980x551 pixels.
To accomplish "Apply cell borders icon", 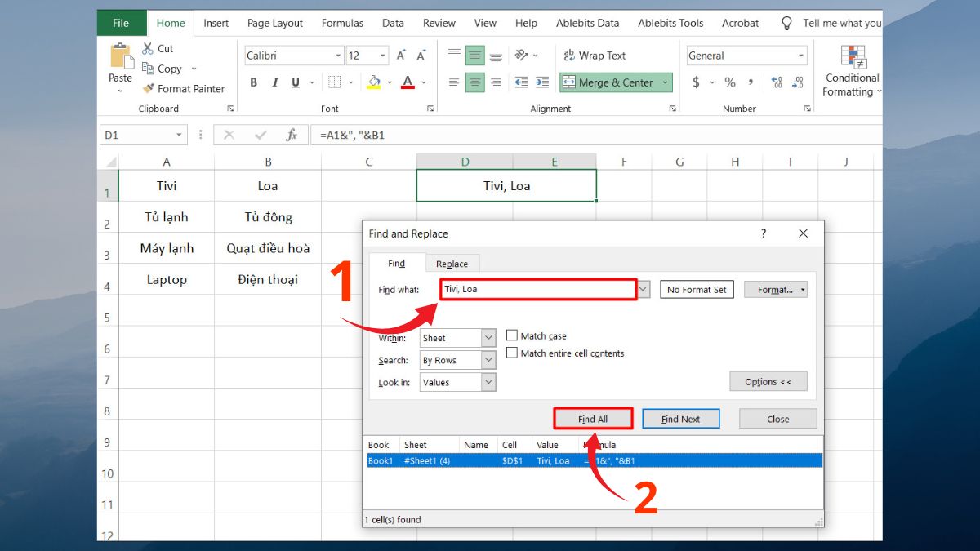I will coord(334,82).
